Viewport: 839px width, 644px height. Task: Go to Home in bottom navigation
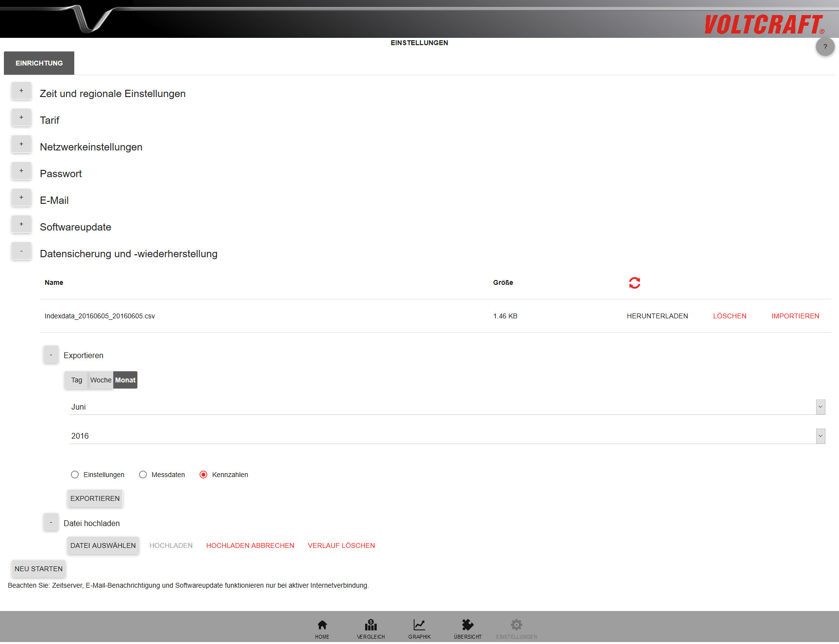322,629
